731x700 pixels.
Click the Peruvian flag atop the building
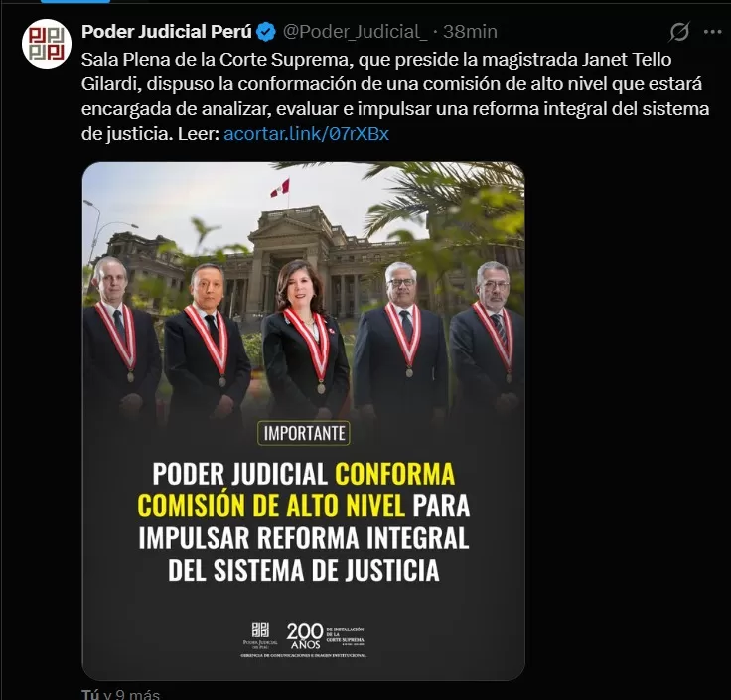[x=281, y=188]
